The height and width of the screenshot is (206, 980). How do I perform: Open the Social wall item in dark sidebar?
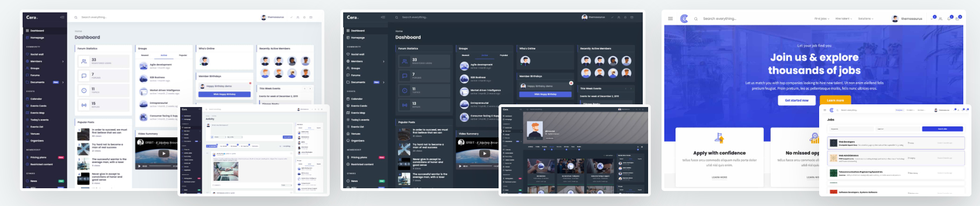pyautogui.click(x=358, y=54)
